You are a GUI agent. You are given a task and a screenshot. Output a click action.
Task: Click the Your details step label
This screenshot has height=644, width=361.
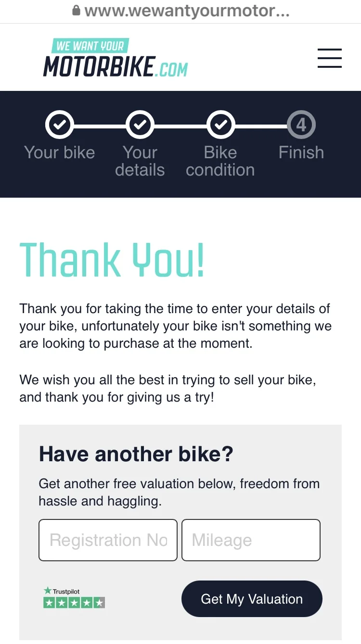(140, 161)
